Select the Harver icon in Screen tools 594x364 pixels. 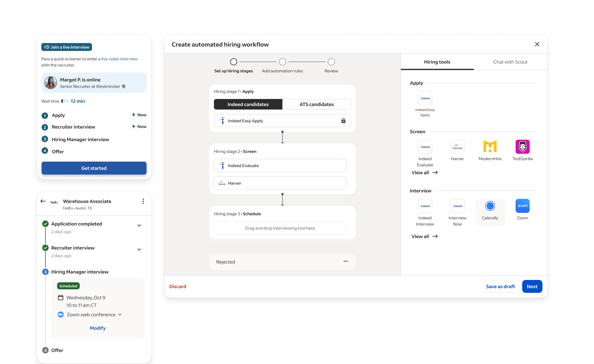coord(457,147)
